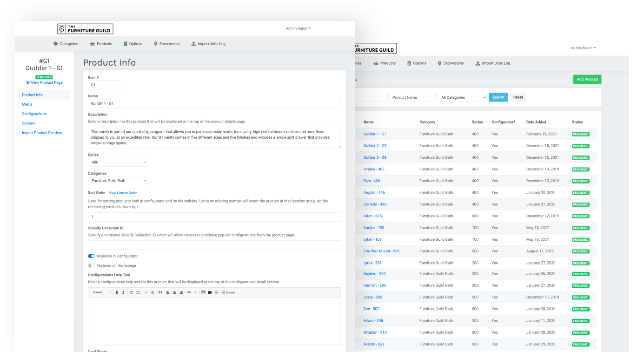644x352 pixels.
Task: Open All Categories filter, back window
Action: 462,97
